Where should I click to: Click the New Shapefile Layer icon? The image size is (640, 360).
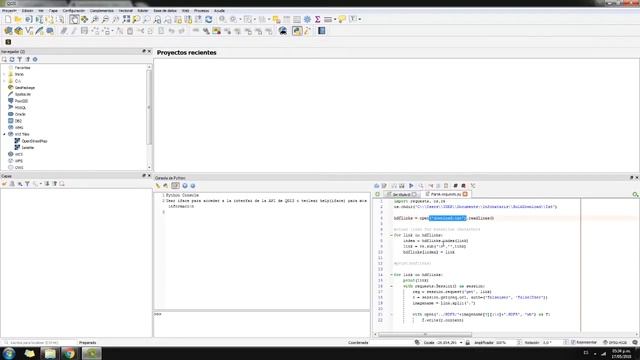(x=29, y=31)
